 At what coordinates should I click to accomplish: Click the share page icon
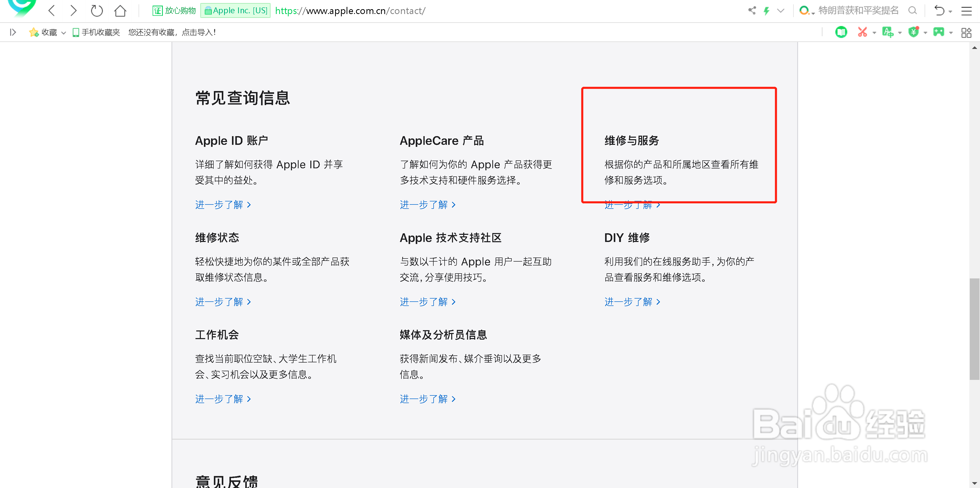752,11
